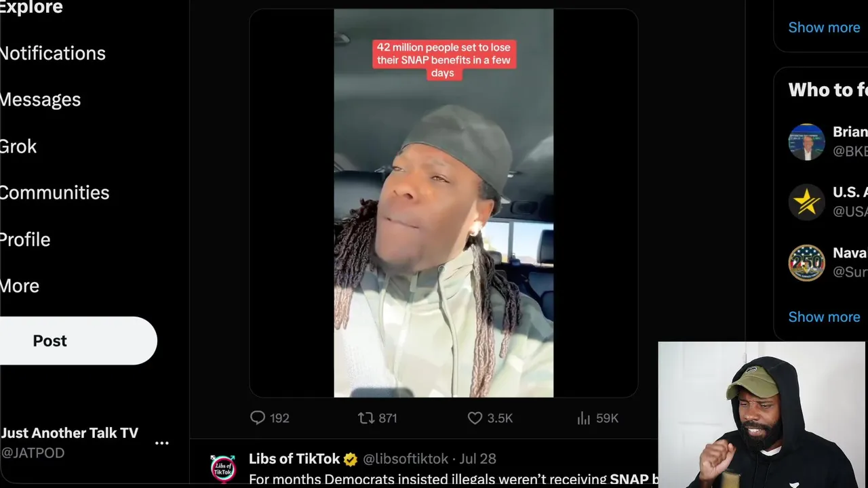Click the white Post button
The width and height of the screenshot is (868, 488).
(78, 341)
